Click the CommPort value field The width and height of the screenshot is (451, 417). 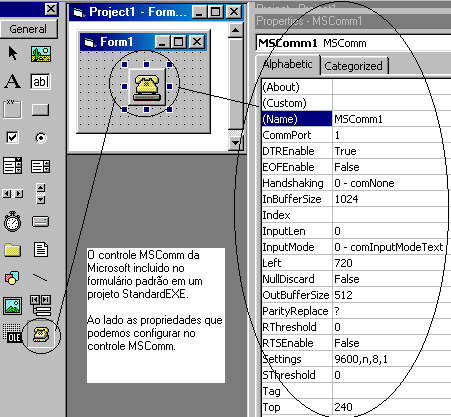pyautogui.click(x=392, y=135)
